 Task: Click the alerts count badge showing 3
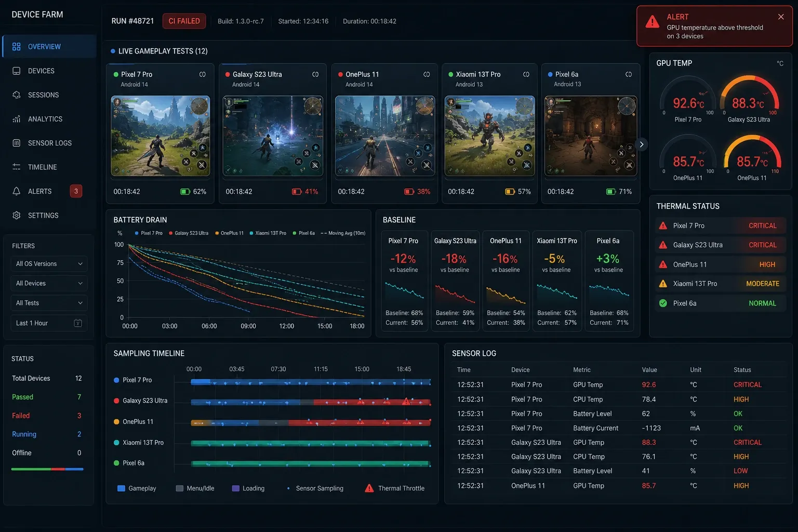click(x=76, y=191)
